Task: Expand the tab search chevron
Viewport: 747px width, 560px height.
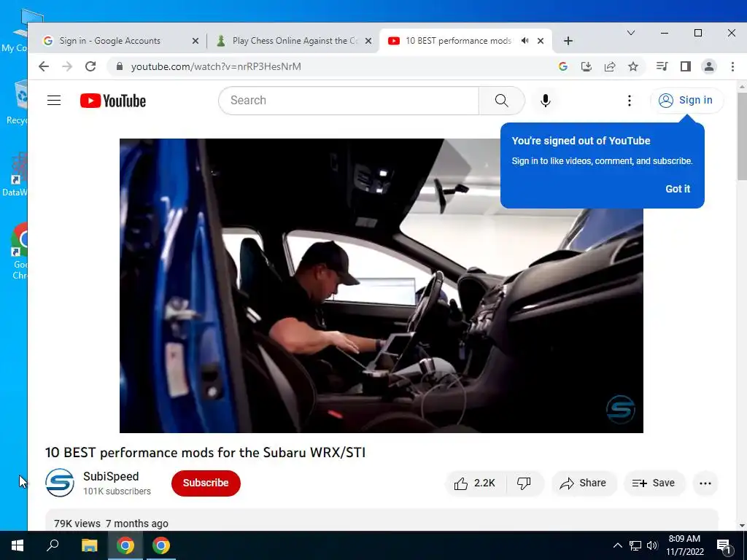Action: [631, 33]
